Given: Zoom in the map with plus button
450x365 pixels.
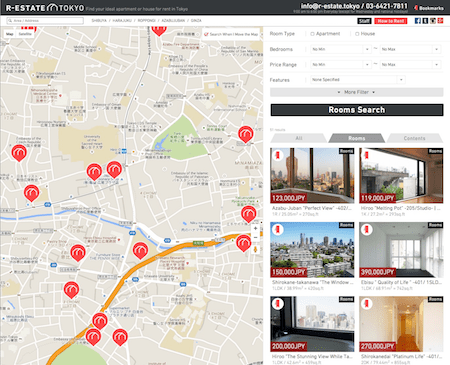Looking at the screenshot, I should pyautogui.click(x=256, y=228).
